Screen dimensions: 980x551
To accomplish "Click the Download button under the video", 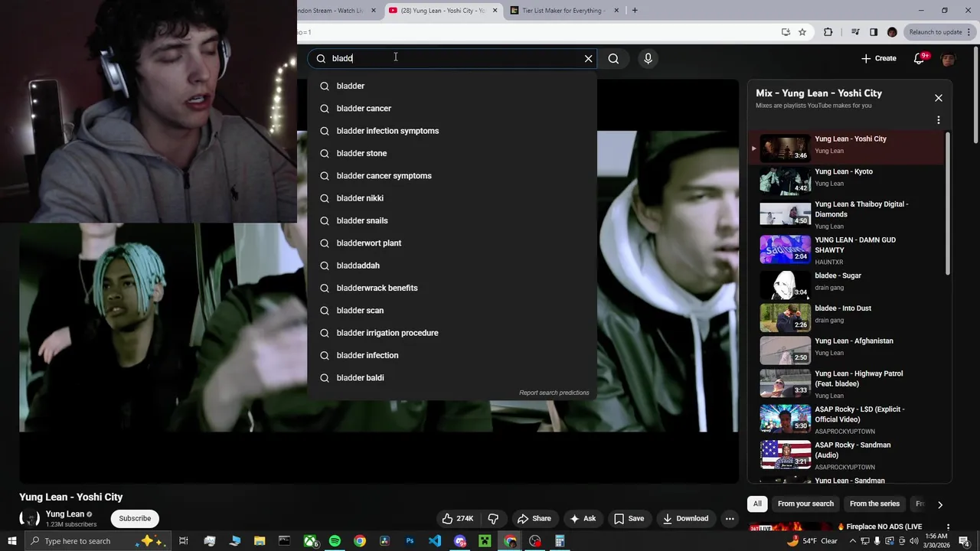I will click(685, 518).
